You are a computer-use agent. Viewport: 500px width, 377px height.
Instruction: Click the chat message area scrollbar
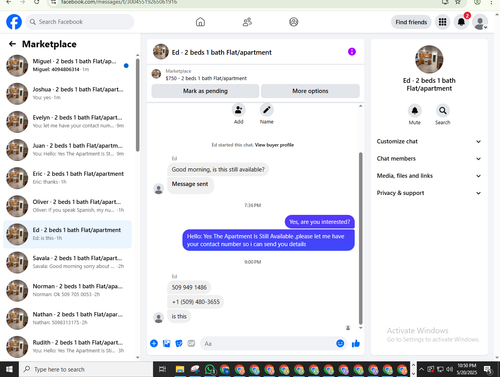[x=360, y=238]
